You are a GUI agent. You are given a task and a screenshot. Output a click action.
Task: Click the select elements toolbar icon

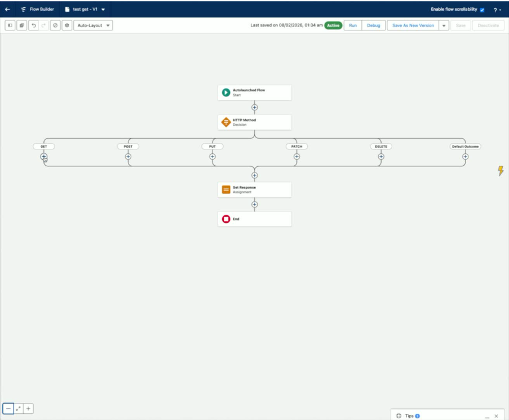22,25
